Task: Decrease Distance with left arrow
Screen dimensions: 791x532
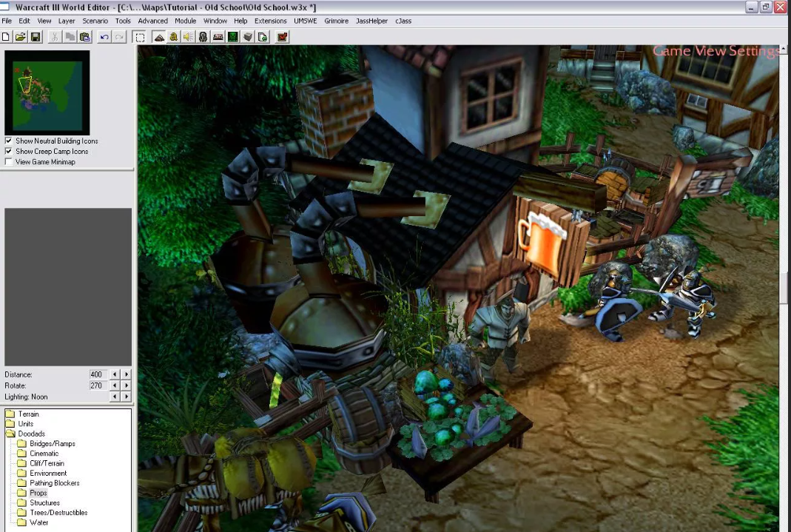Action: click(115, 374)
